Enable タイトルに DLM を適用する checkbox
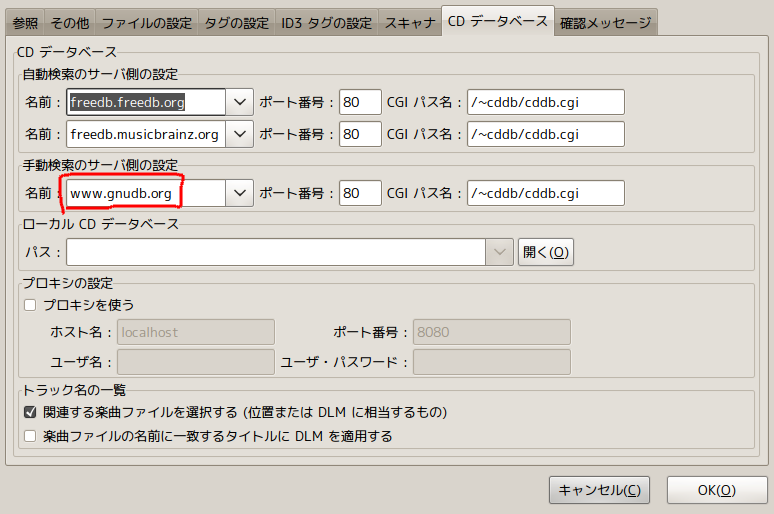774x514 pixels. 30,436
